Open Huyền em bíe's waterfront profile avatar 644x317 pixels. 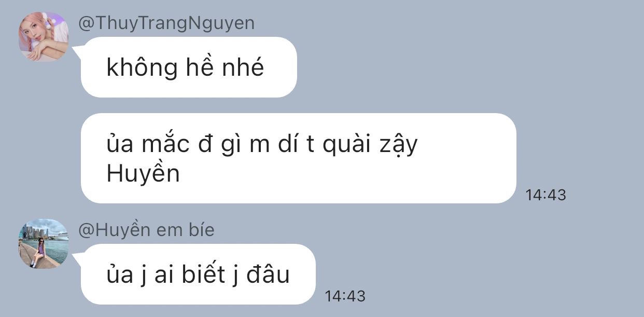[44, 244]
